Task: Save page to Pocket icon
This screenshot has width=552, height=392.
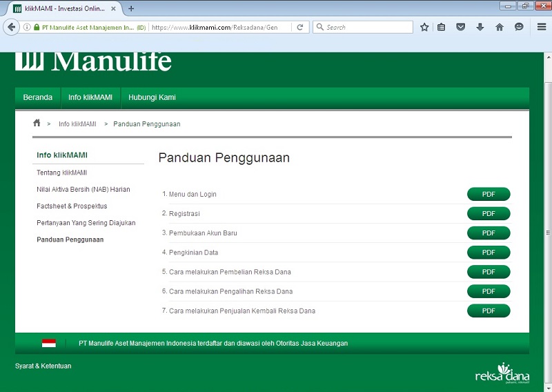Action: click(460, 27)
